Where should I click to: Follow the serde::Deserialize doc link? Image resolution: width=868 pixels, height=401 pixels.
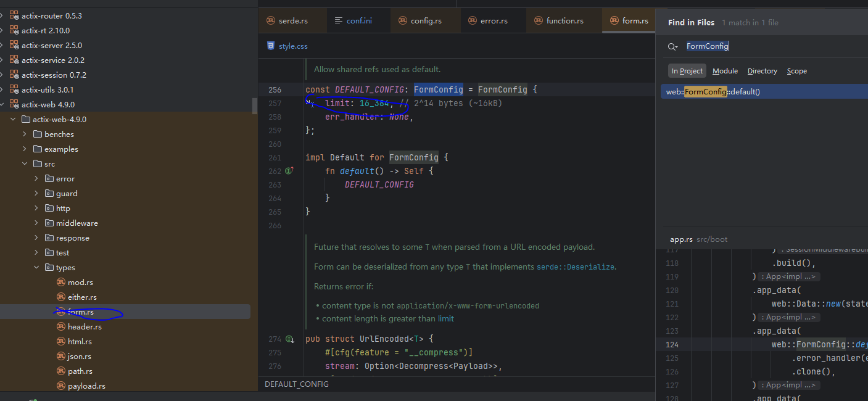pyautogui.click(x=574, y=267)
